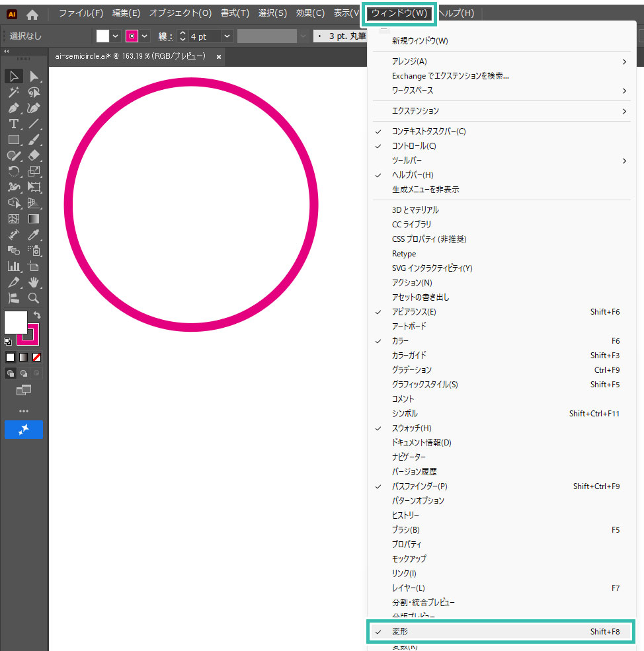Image resolution: width=644 pixels, height=651 pixels.
Task: Select the Hand tool
Action: pos(34,282)
